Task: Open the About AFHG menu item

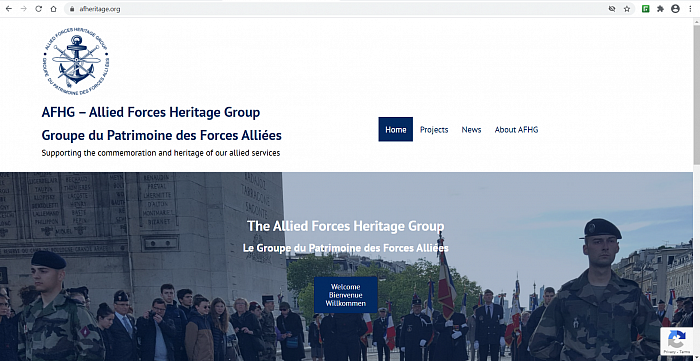Action: pos(517,130)
